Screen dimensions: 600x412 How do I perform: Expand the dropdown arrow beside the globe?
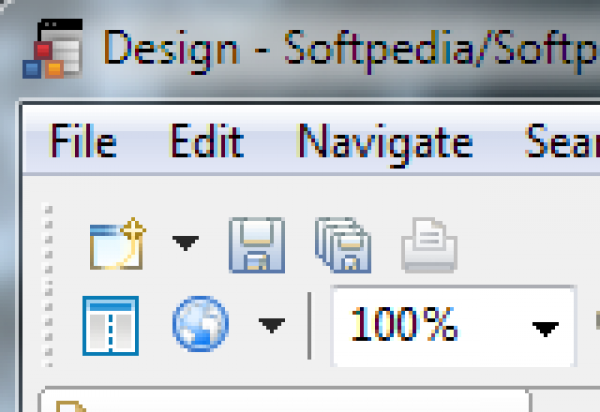click(x=271, y=325)
